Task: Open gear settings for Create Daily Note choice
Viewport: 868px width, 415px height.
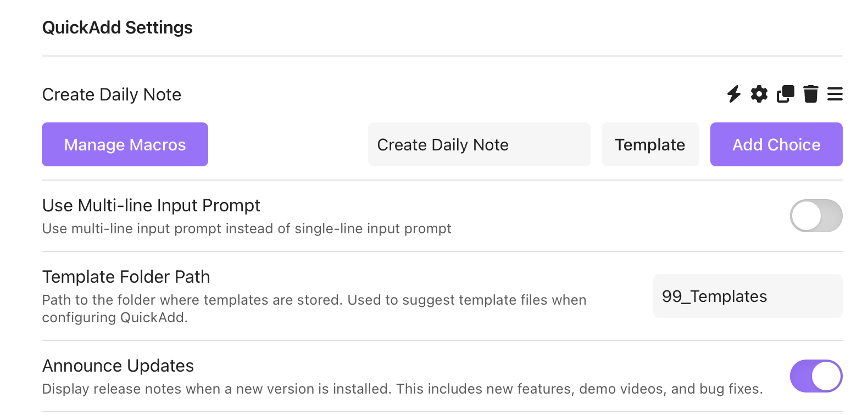Action: point(759,94)
